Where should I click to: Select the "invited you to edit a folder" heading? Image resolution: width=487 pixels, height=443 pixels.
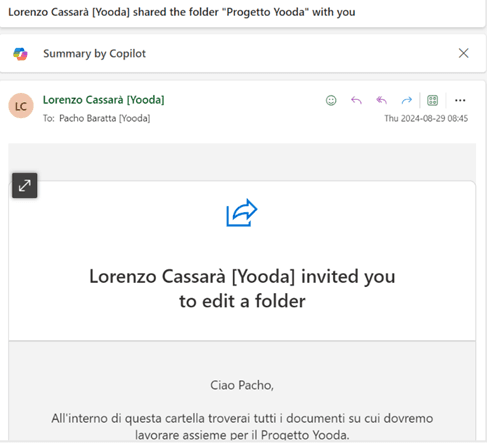click(x=242, y=289)
